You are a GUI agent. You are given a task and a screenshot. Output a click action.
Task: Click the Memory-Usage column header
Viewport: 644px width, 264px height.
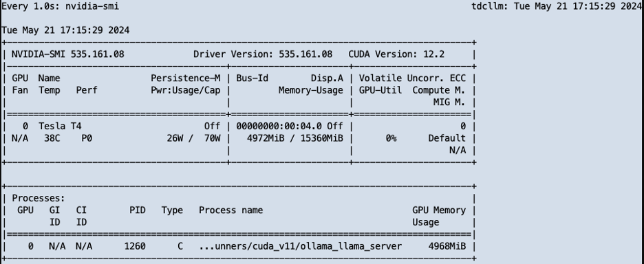[x=311, y=90]
